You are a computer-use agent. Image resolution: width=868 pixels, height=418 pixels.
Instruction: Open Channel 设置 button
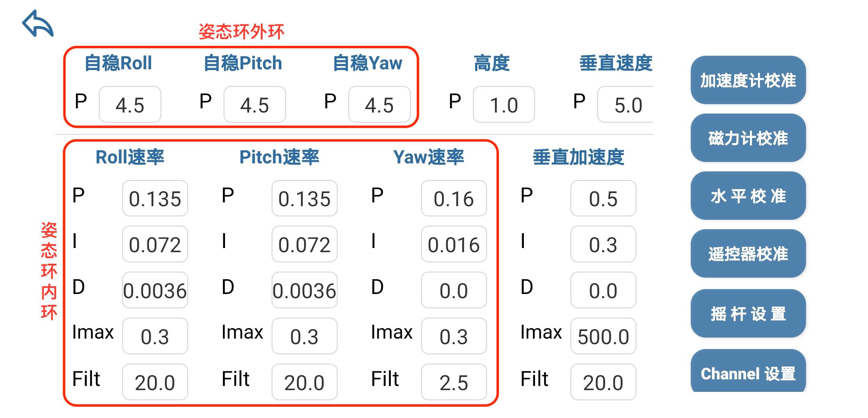pyautogui.click(x=748, y=372)
